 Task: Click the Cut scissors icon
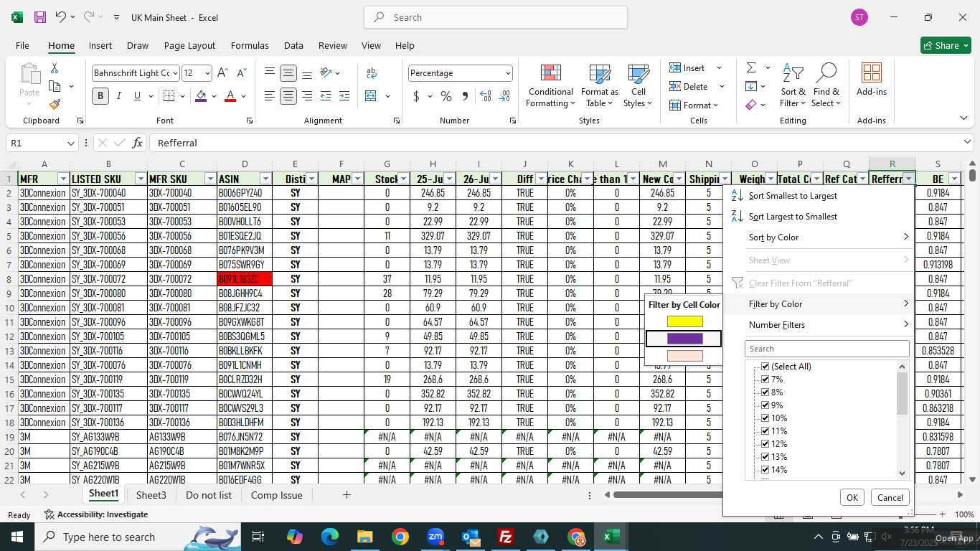coord(55,67)
